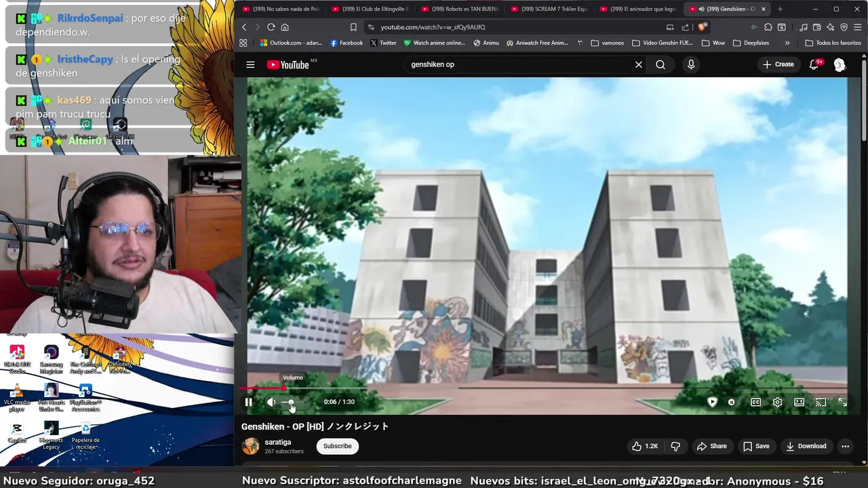Download the video

tap(806, 446)
